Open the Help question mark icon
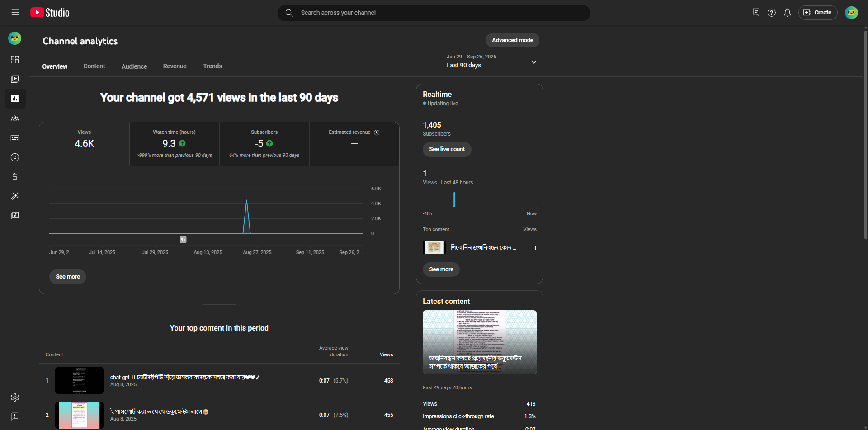 [x=771, y=13]
